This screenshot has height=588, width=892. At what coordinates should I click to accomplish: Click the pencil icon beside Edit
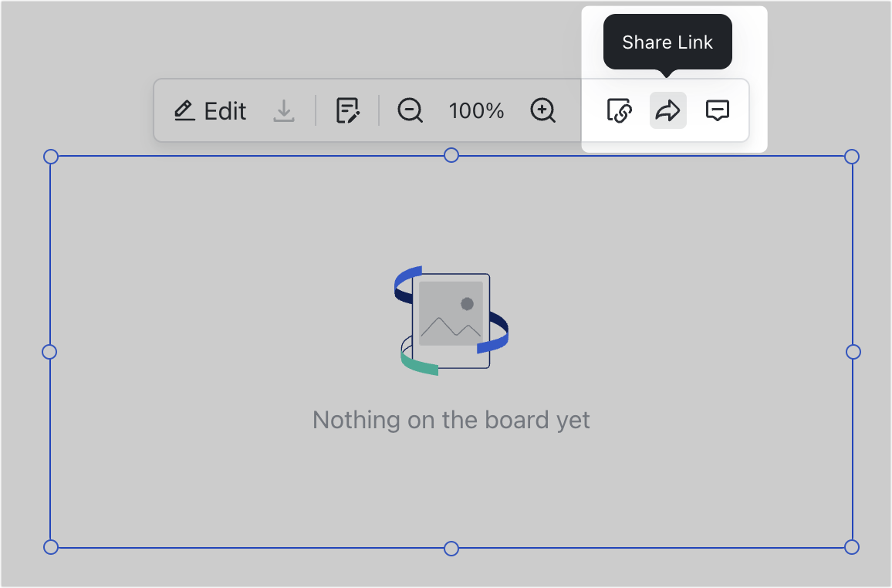(x=184, y=110)
